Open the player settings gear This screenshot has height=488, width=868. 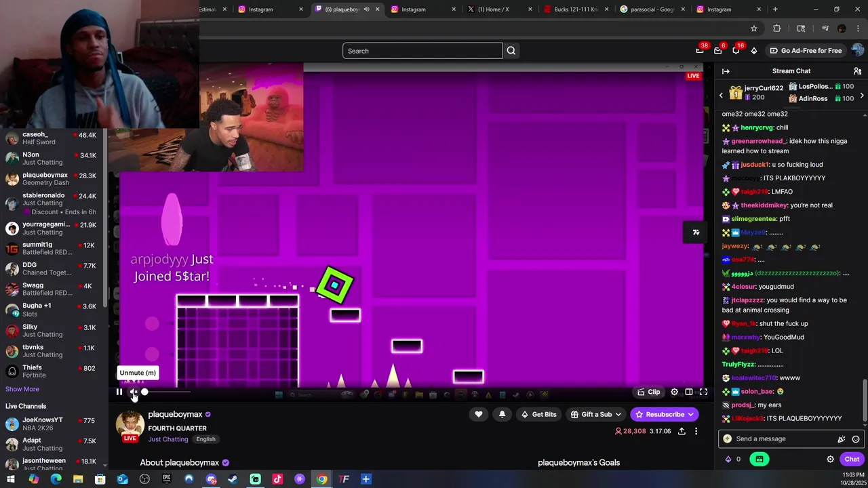[674, 392]
